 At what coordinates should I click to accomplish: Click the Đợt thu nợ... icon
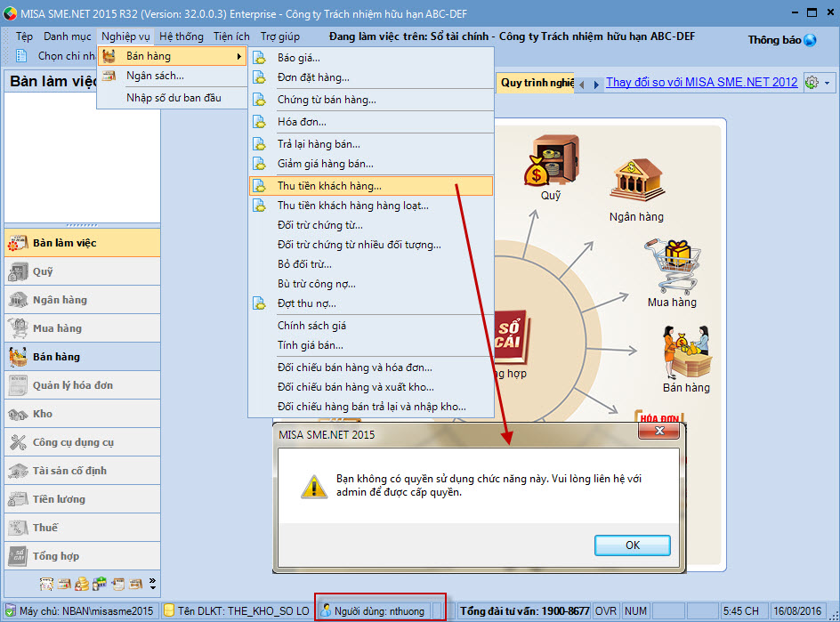click(259, 303)
